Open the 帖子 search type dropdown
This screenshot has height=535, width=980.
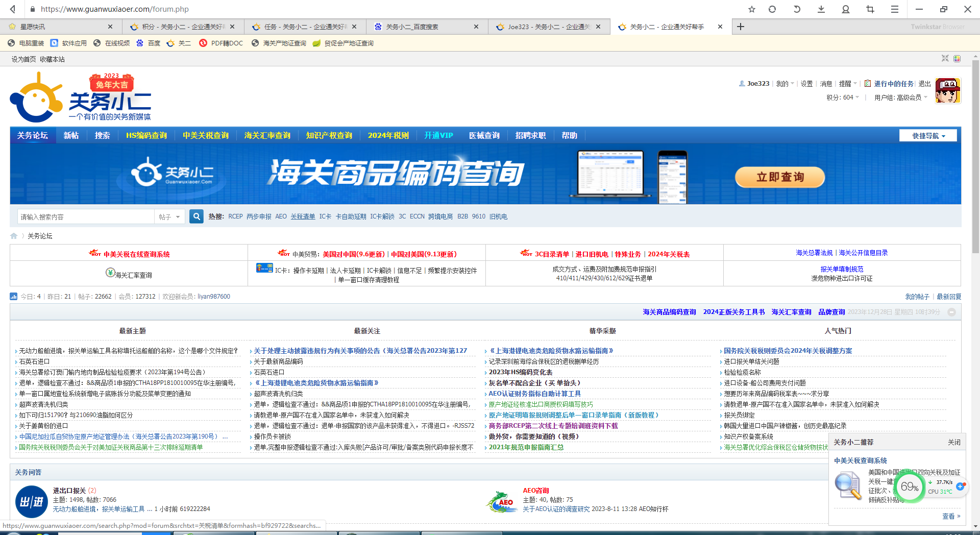pyautogui.click(x=169, y=217)
